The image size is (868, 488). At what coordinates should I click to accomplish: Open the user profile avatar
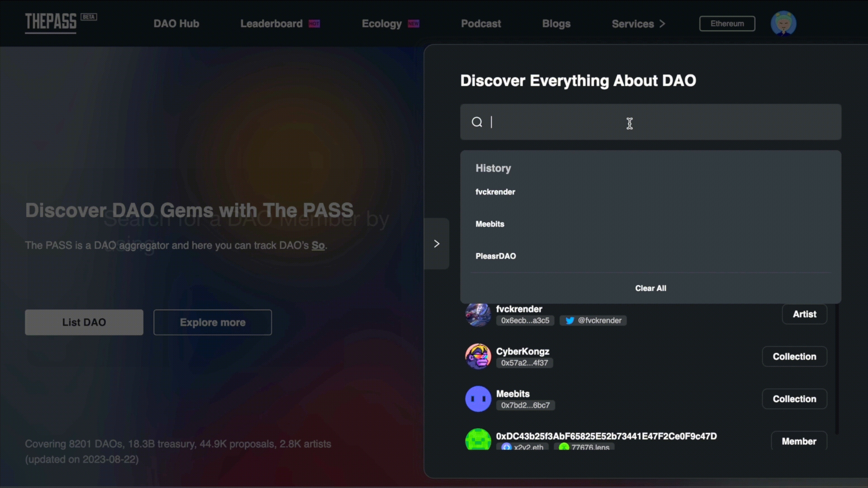[783, 23]
